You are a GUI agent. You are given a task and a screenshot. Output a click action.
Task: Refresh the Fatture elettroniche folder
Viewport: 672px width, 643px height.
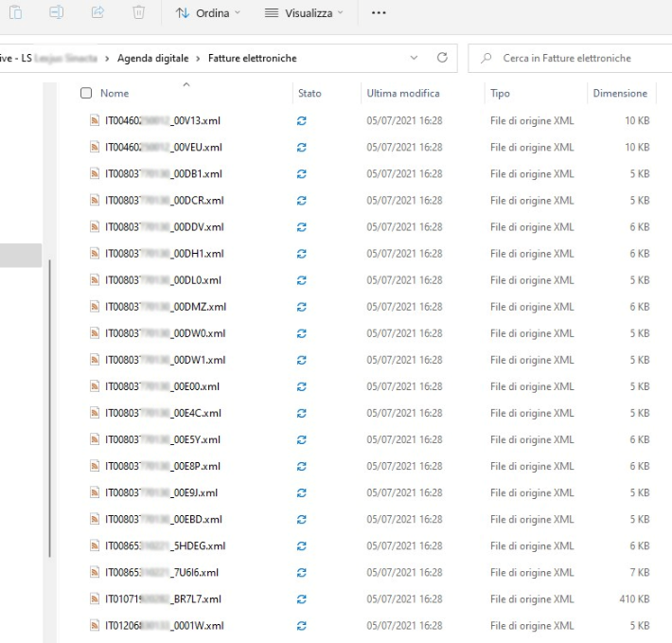[x=441, y=59]
